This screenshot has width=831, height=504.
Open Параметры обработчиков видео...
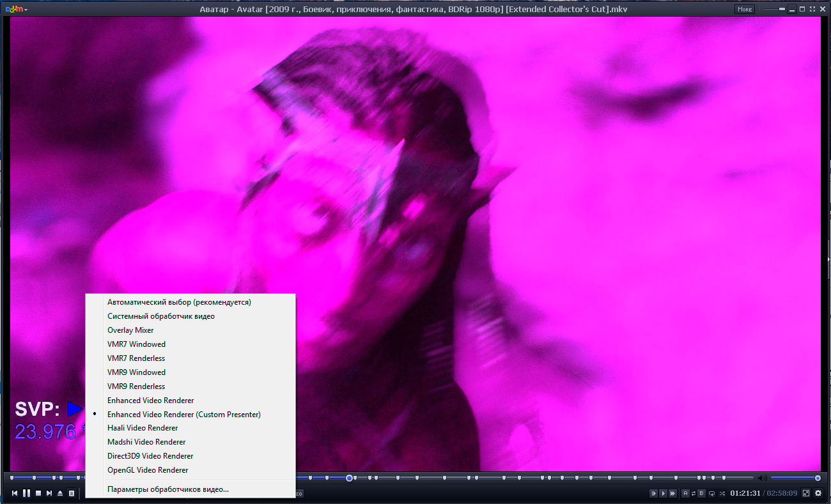(x=190, y=490)
